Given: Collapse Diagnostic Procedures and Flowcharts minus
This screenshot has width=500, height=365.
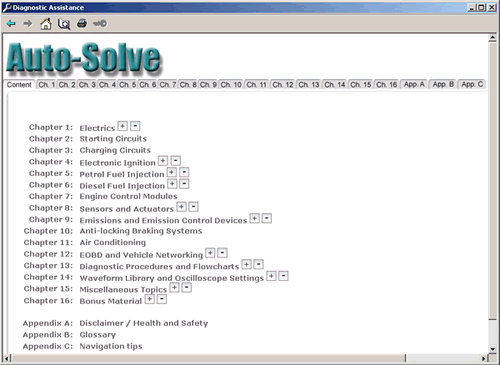Looking at the screenshot, I should (259, 265).
